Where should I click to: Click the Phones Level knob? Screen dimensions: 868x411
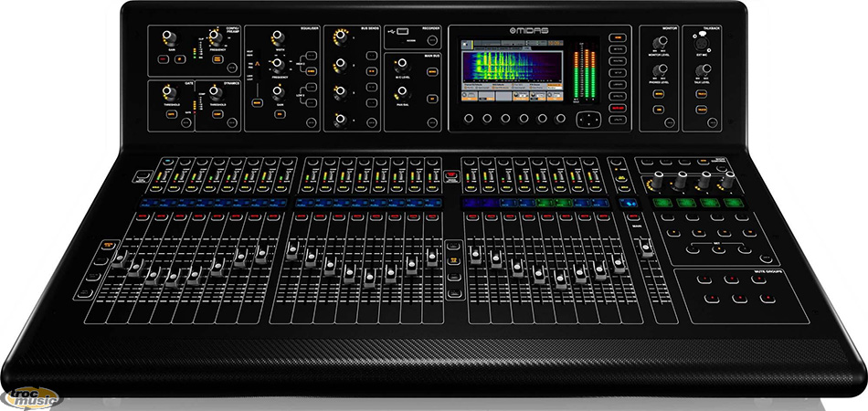click(x=659, y=70)
